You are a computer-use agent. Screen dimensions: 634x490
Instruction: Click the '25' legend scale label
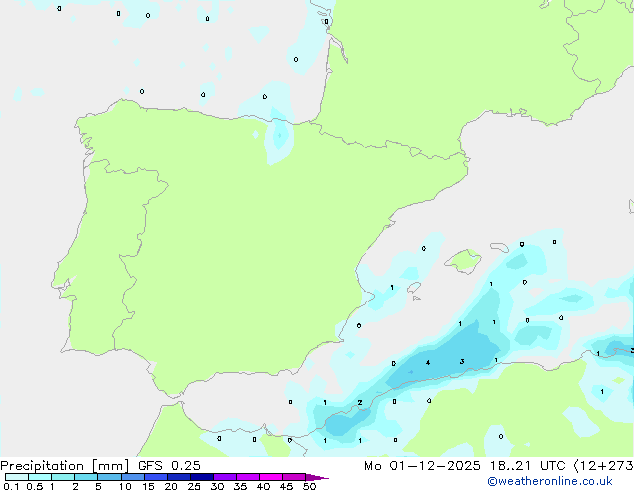pyautogui.click(x=194, y=486)
